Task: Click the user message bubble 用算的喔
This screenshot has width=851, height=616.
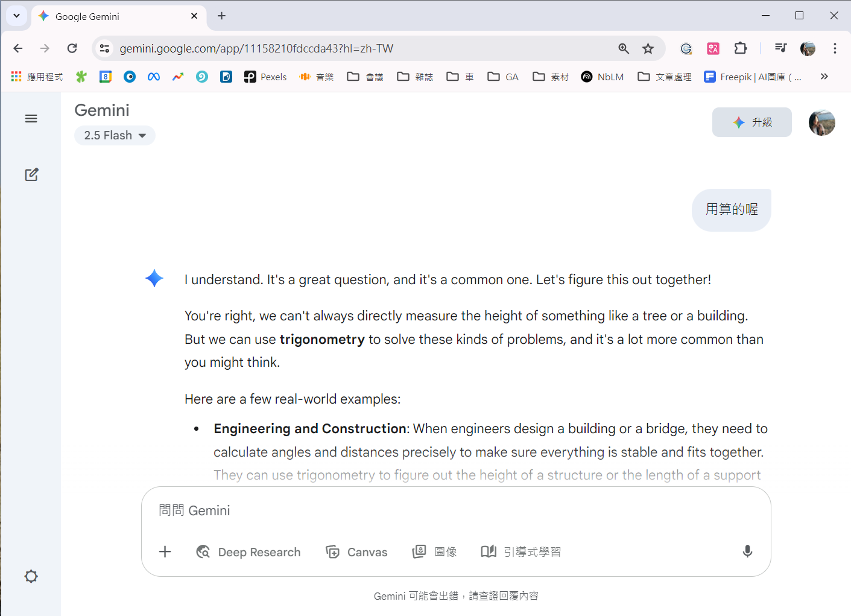Action: click(732, 209)
